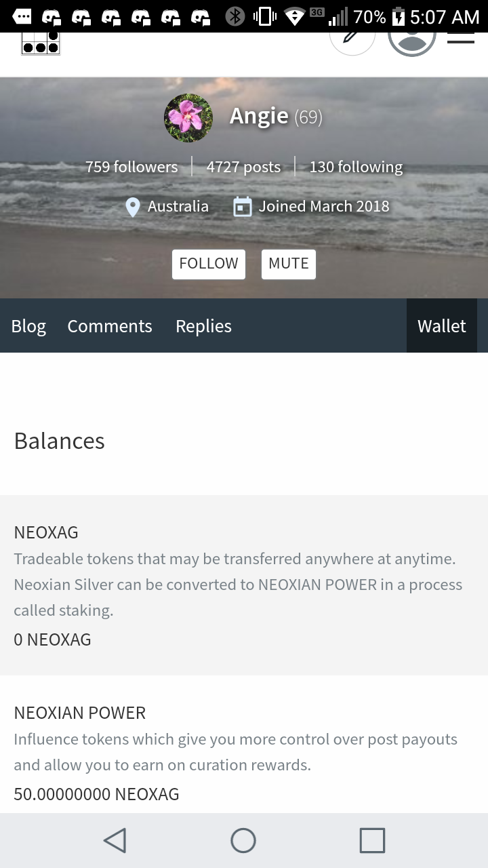This screenshot has height=868, width=488.
Task: View the 130 following list
Action: (x=356, y=167)
